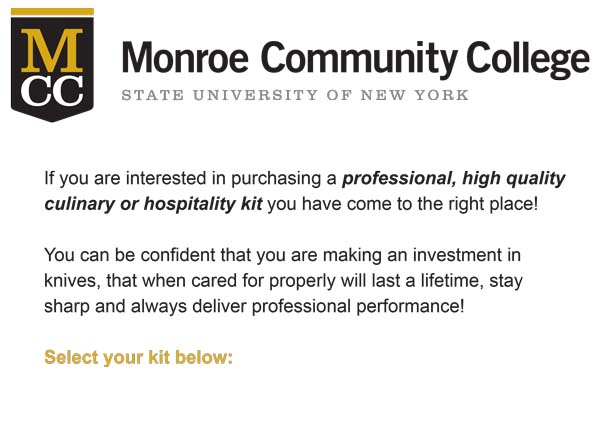This screenshot has height=435, width=600.
Task: Click the gold bar atop the shield
Action: (x=52, y=12)
